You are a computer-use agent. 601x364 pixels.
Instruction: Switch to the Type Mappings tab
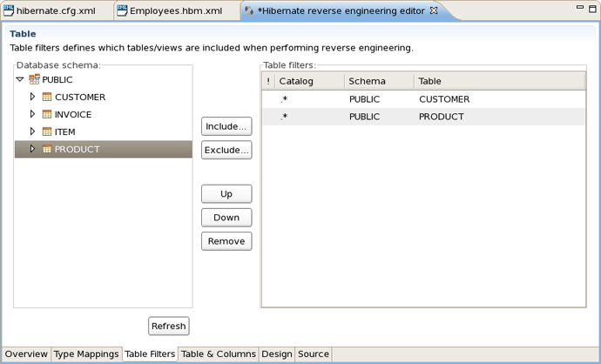(x=86, y=354)
